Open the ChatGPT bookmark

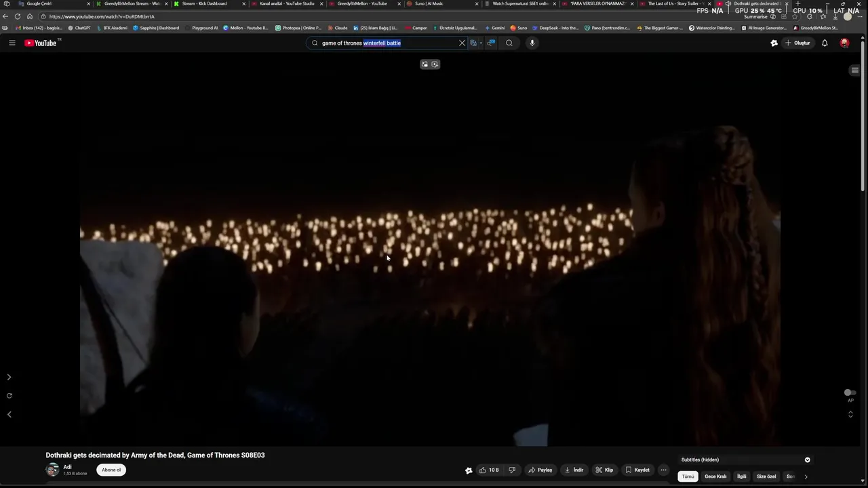tap(79, 28)
